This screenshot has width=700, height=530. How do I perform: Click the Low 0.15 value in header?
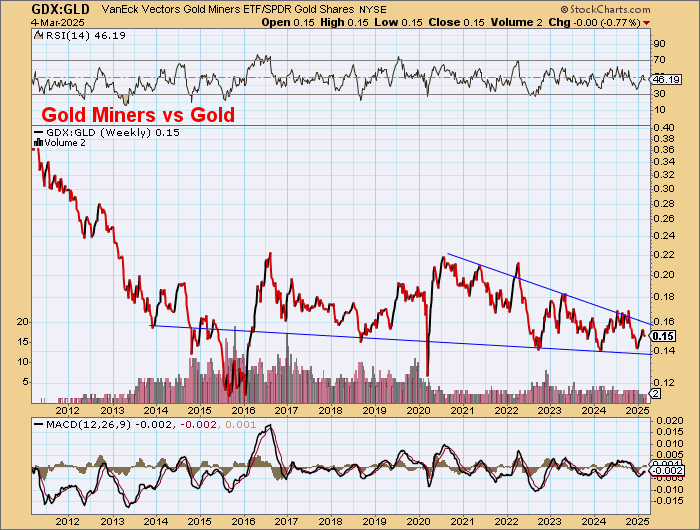click(x=398, y=22)
